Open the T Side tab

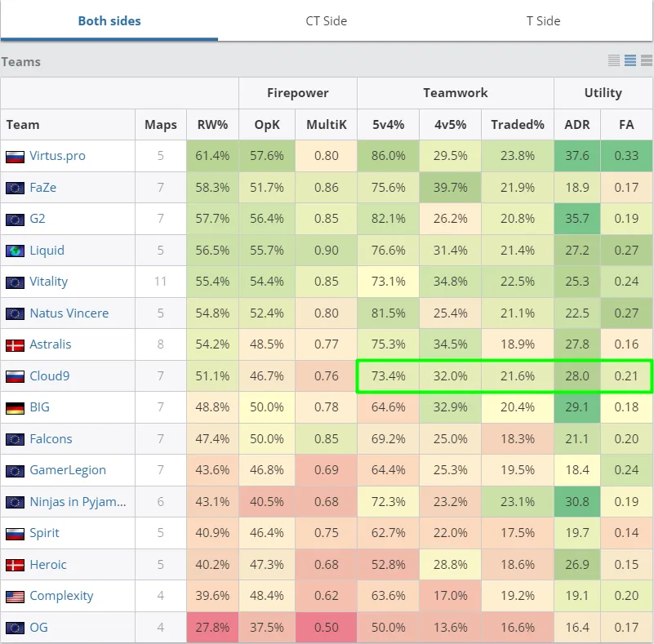543,21
